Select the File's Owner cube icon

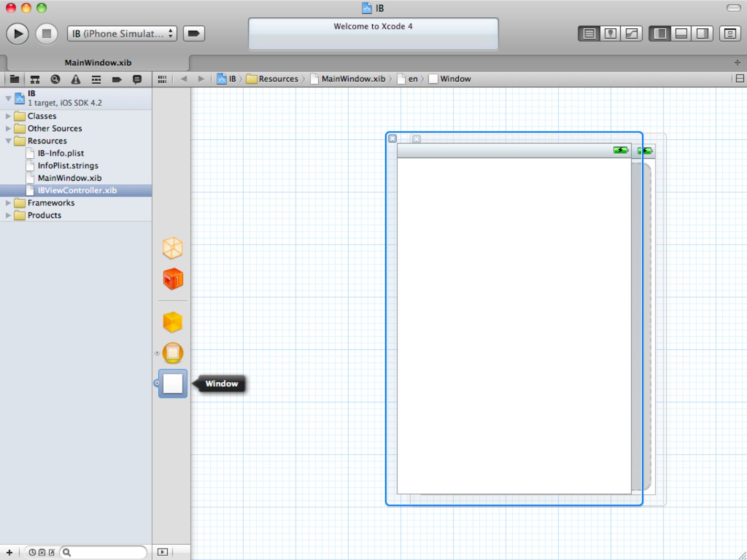172,248
